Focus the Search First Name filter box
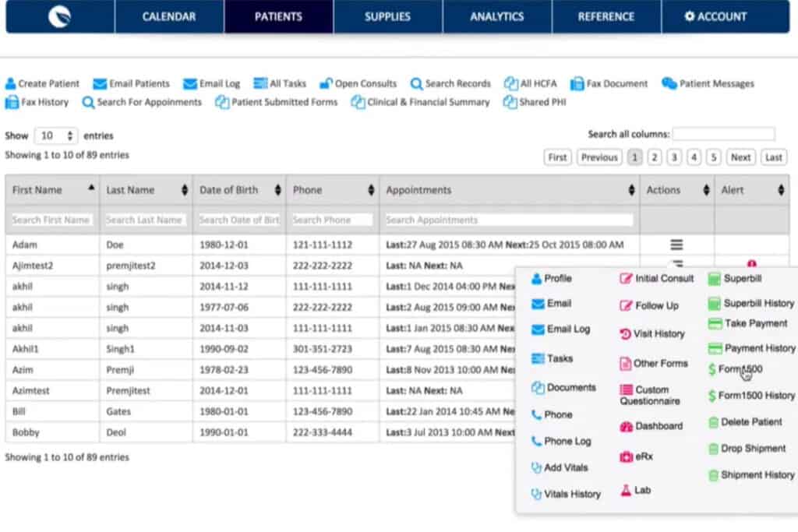798x532 pixels. [x=52, y=220]
